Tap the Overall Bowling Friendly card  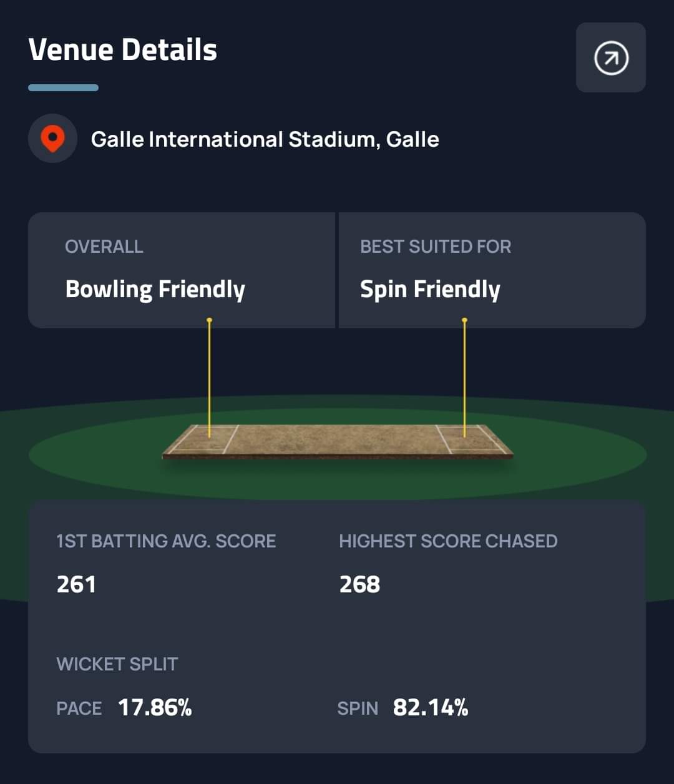[x=181, y=270]
